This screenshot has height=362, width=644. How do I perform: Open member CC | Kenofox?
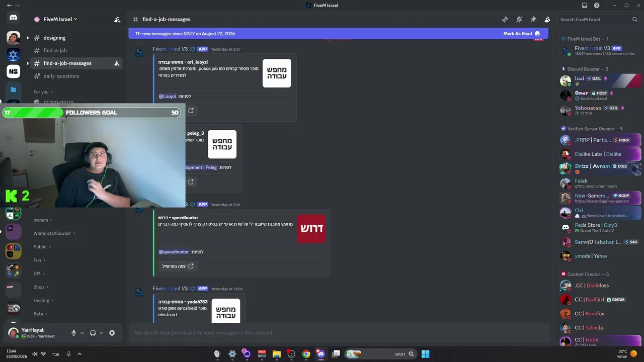[x=601, y=314]
